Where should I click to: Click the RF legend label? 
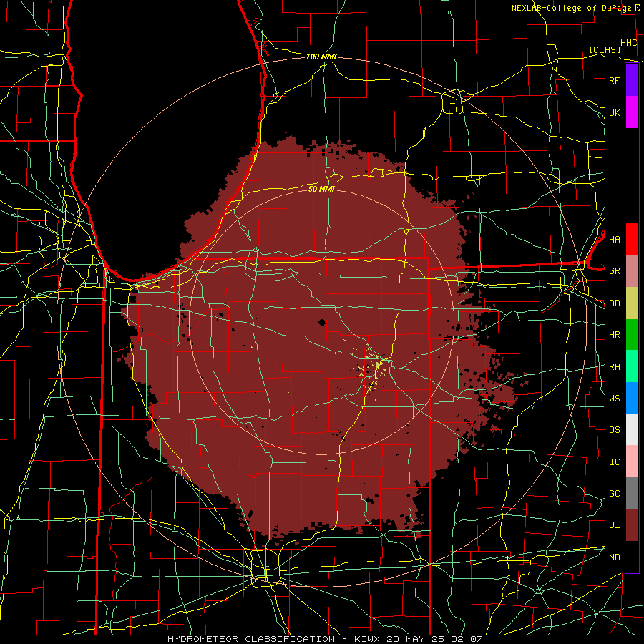click(x=614, y=80)
